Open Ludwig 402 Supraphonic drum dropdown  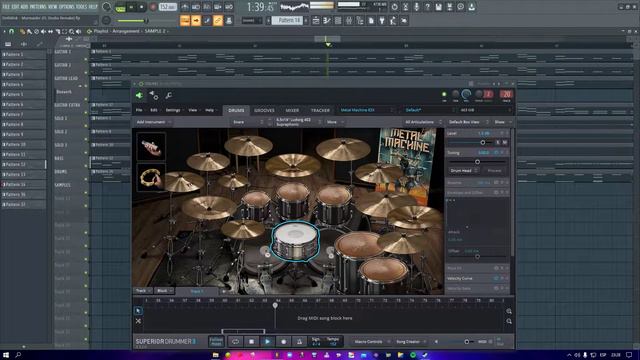click(x=298, y=122)
